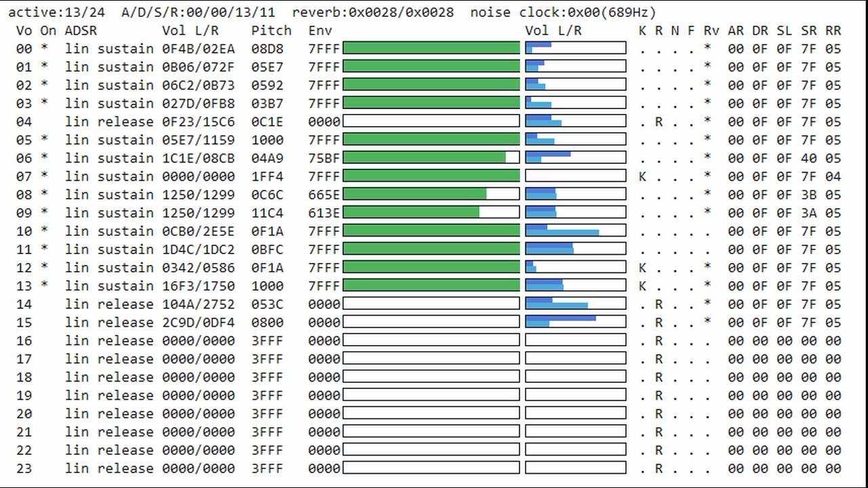Click pitch value "0BFC"
This screenshot has width=868, height=488.
(267, 249)
